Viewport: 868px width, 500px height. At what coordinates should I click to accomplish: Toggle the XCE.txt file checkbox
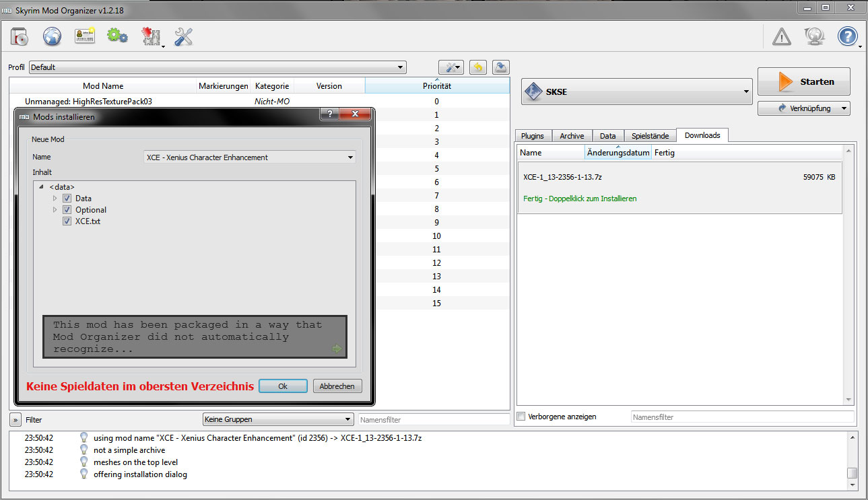tap(67, 221)
